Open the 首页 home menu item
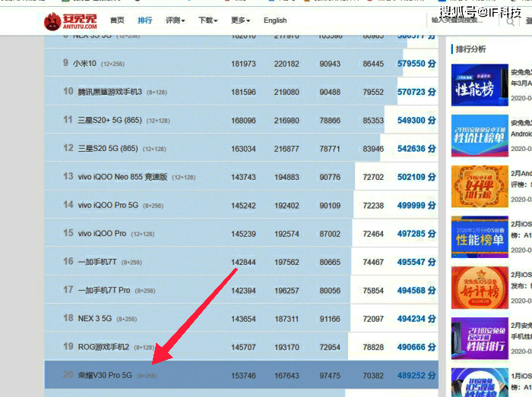Viewport: 532px width, 397px height. pos(117,20)
